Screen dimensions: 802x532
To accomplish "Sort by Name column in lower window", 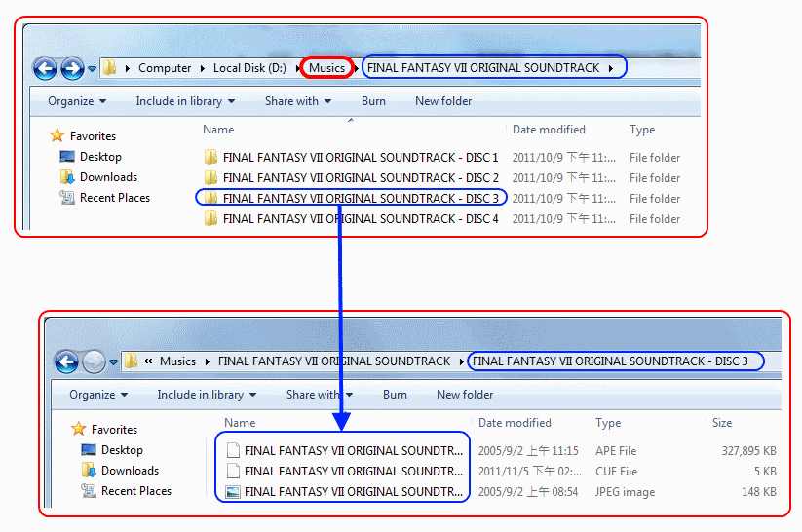I will (x=240, y=423).
